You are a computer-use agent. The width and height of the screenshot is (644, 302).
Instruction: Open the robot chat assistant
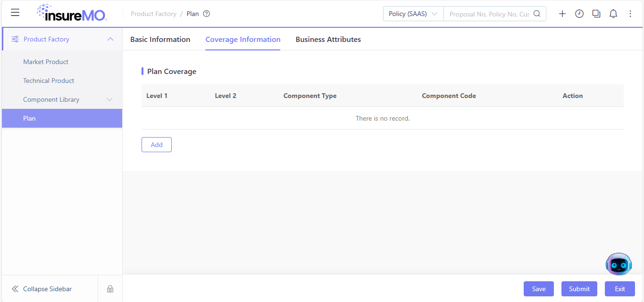pos(619,264)
